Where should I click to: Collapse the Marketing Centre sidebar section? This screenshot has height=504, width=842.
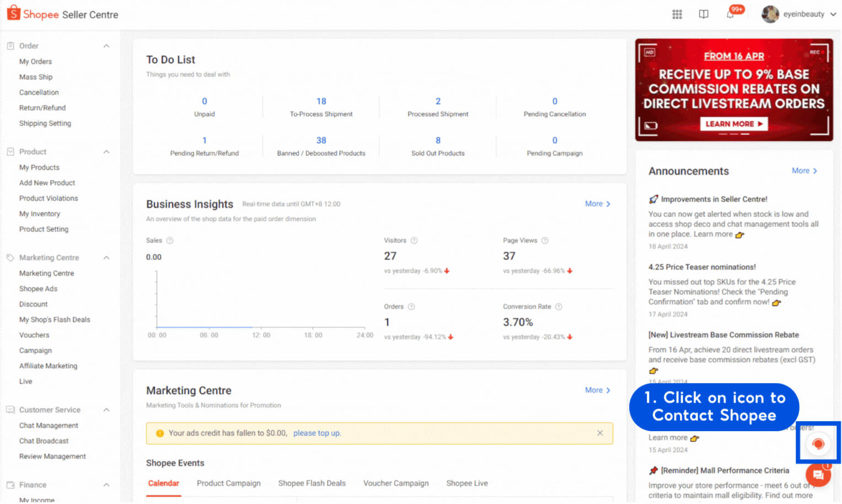pos(106,258)
